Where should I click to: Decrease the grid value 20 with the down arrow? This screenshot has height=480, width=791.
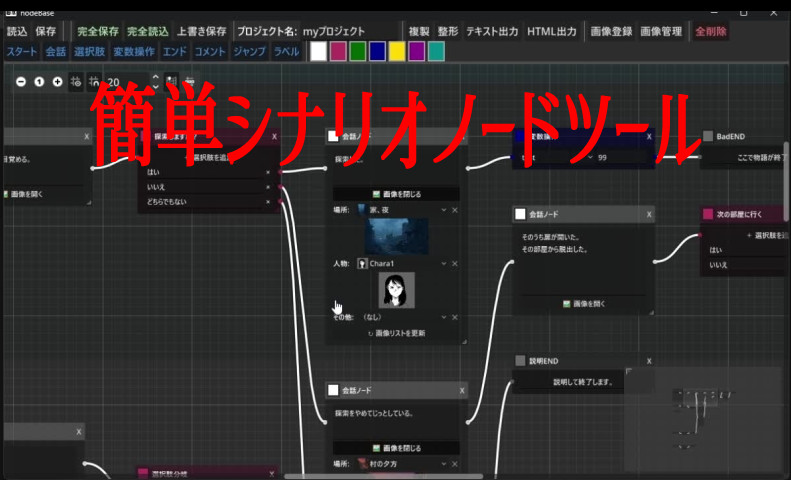(155, 87)
